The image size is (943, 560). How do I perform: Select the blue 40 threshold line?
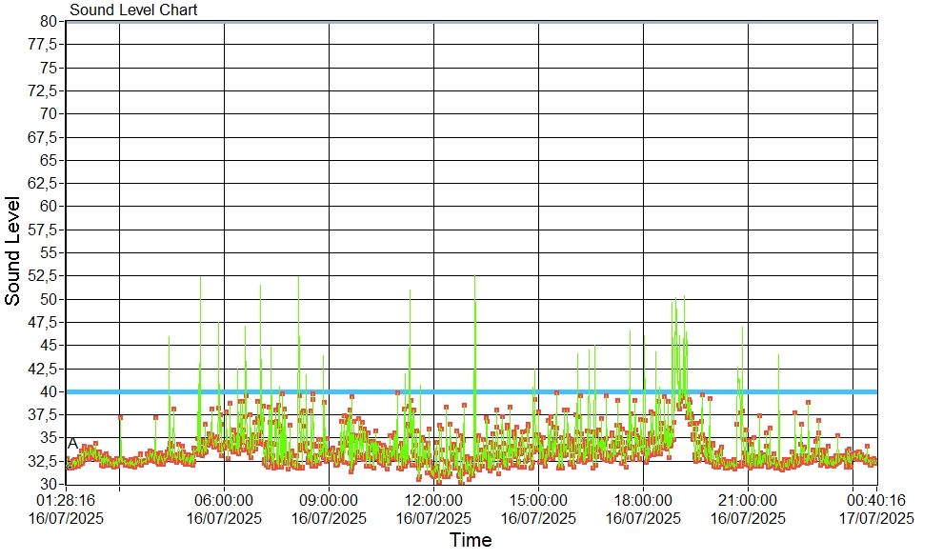pyautogui.click(x=476, y=391)
